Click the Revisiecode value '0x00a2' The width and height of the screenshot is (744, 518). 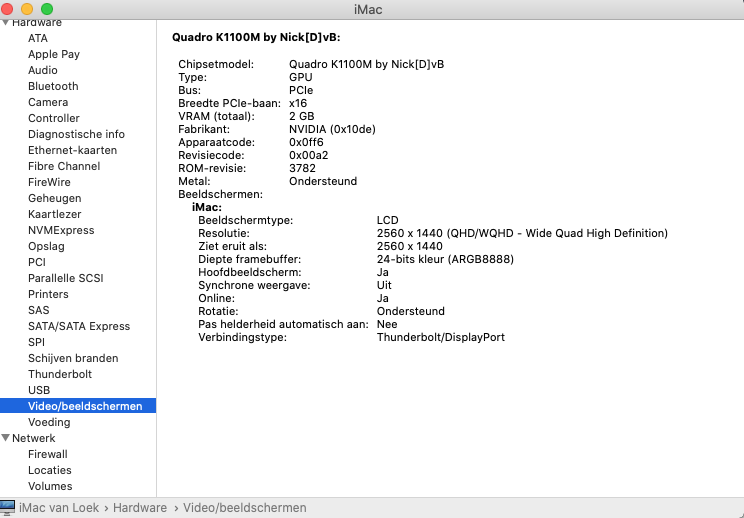tap(308, 155)
